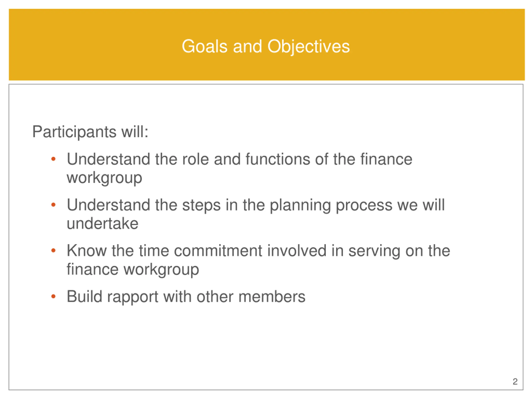The image size is (532, 399).
Task: Select the bullet beside "Build rapport"
Action: pos(53,296)
